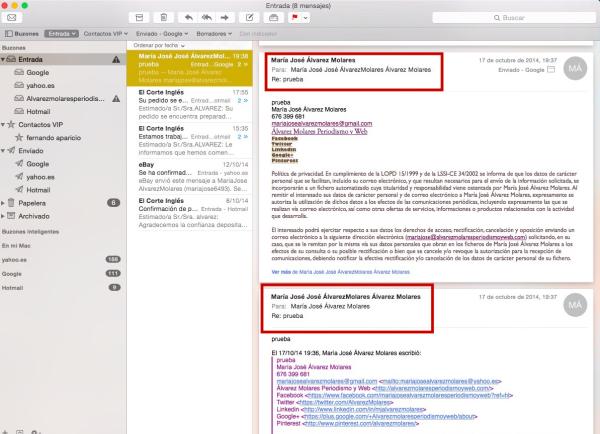Click MA avatar of first message

tap(575, 68)
